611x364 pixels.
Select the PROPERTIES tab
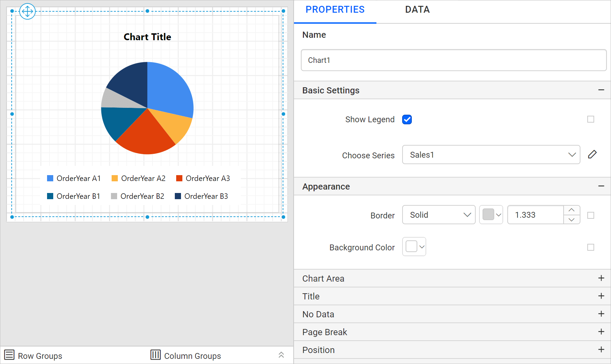[335, 10]
